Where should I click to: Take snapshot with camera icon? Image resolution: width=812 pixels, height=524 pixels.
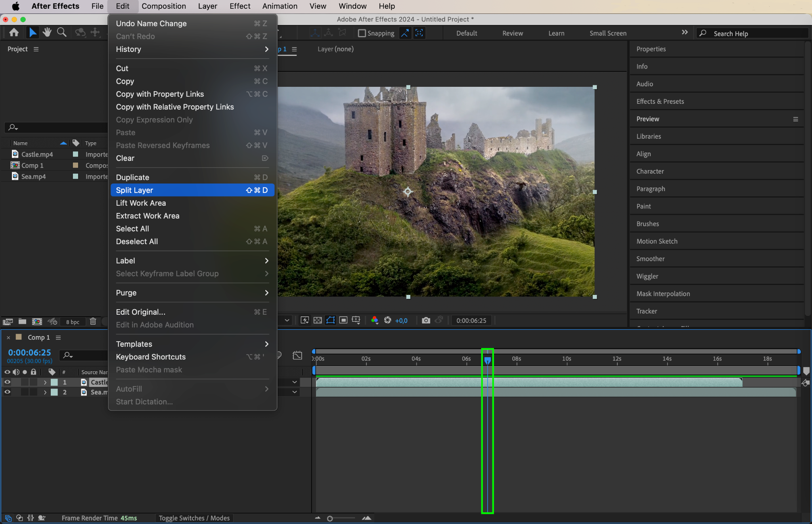click(x=426, y=320)
